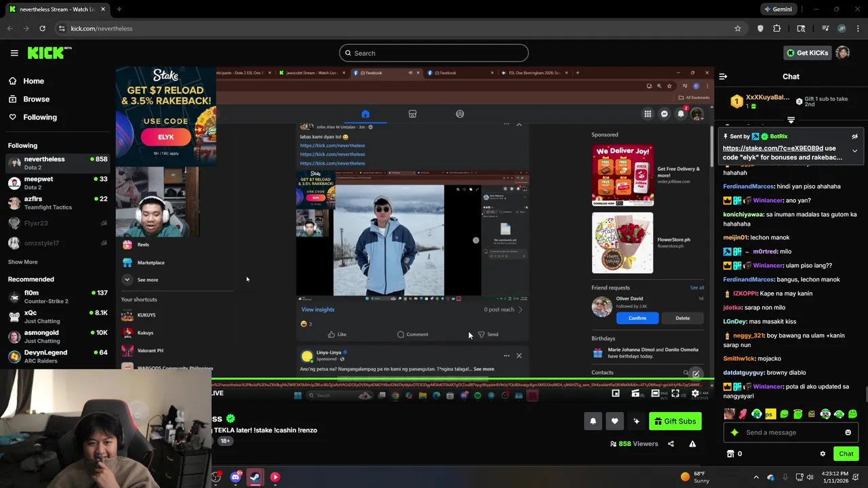The width and height of the screenshot is (868, 488).
Task: Bookmark this page with the star icon
Action: [738, 28]
